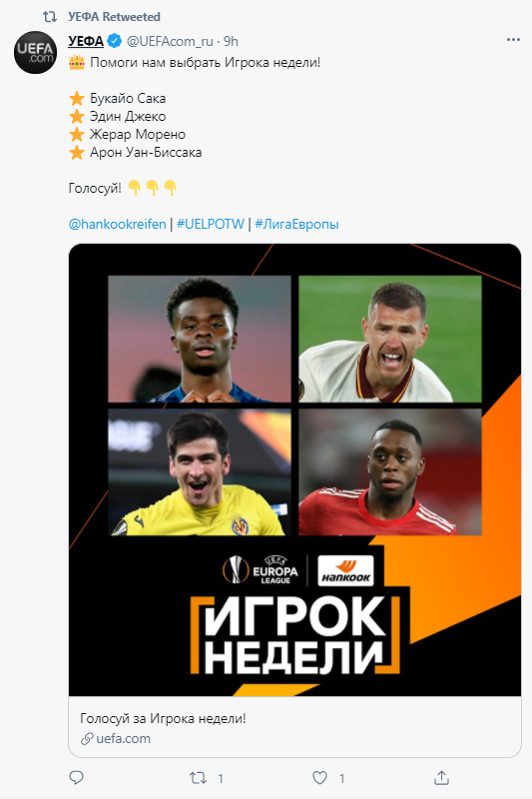532x799 pixels.
Task: Open the УЕФА account name link
Action: pos(86,41)
